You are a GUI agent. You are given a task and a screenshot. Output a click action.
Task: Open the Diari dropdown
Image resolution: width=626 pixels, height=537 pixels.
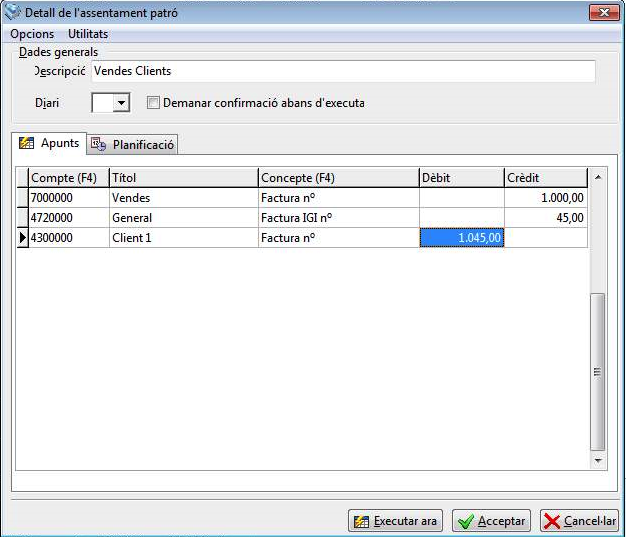click(x=121, y=103)
